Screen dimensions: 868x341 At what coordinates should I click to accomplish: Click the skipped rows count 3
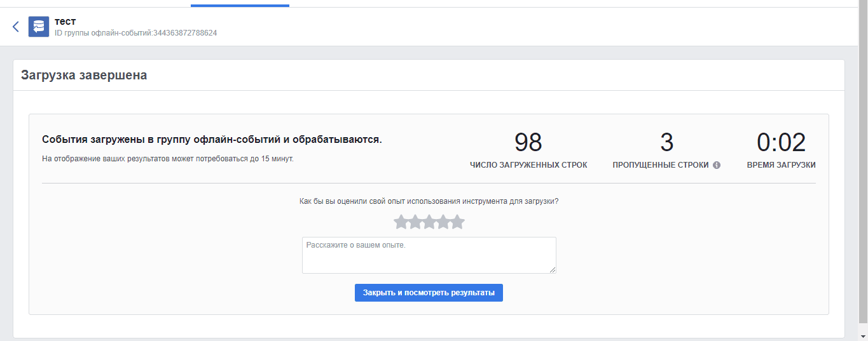(x=666, y=143)
